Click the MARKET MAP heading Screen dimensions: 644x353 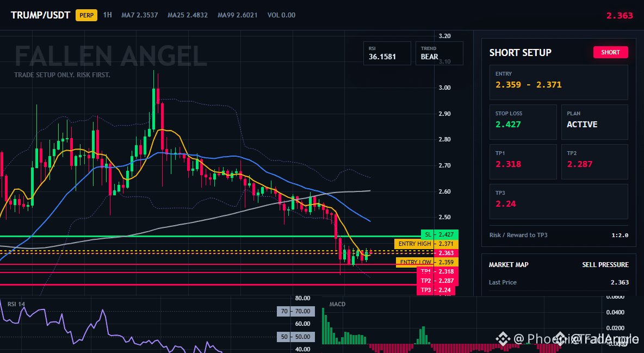coord(509,265)
